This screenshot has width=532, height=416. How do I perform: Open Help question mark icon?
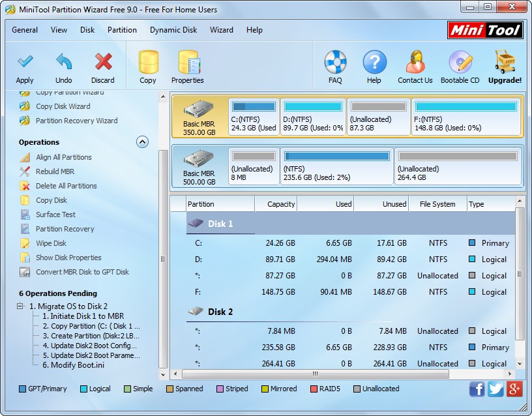(374, 62)
